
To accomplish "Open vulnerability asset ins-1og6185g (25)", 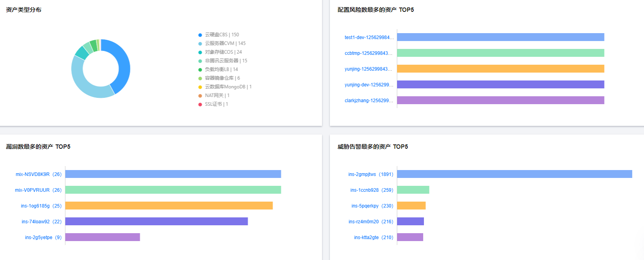I will point(41,206).
